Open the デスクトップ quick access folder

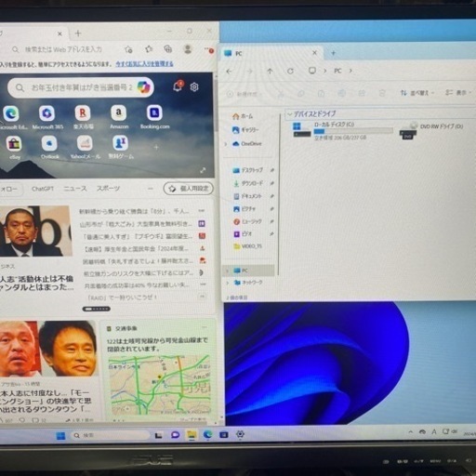click(x=248, y=170)
